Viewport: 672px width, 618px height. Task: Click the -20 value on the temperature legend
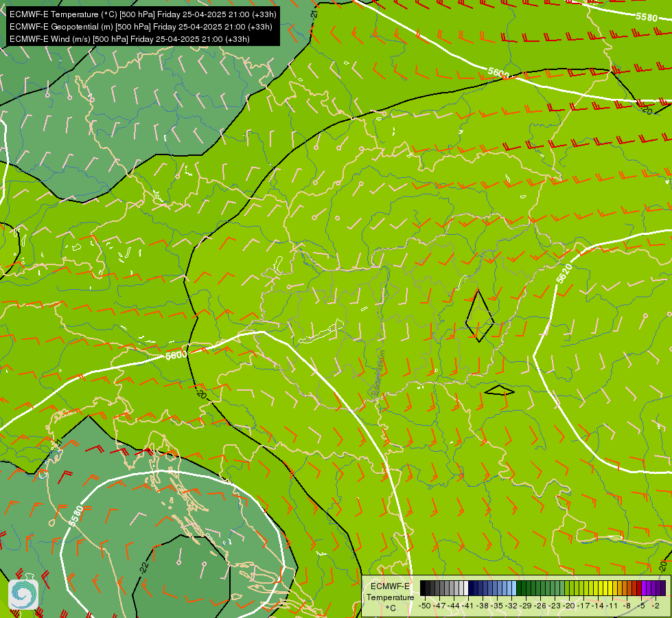click(x=569, y=606)
